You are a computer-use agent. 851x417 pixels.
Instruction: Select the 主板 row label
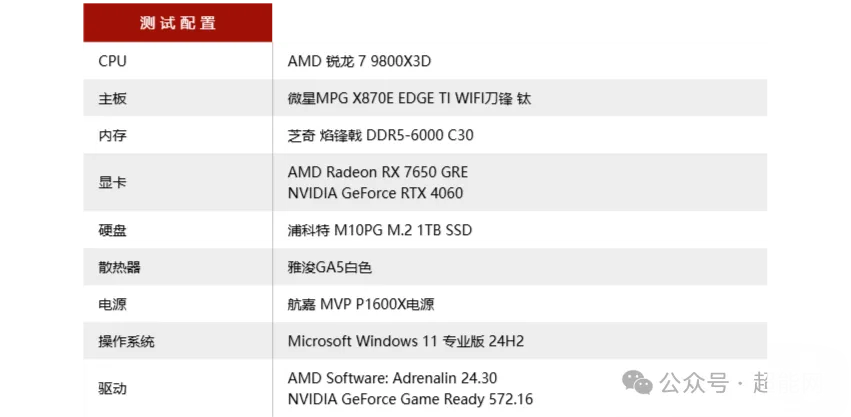pos(112,99)
